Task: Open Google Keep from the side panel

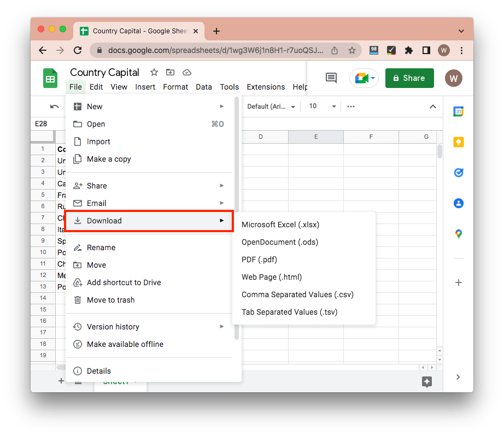Action: click(458, 142)
